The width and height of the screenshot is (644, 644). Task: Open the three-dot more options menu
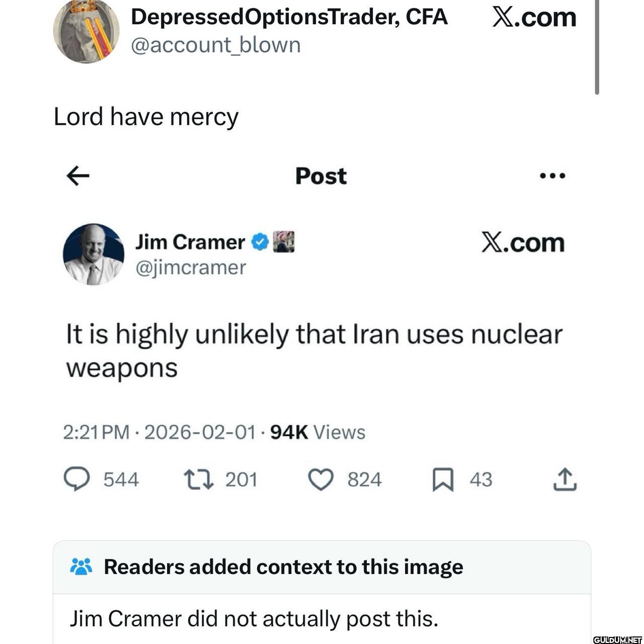click(552, 176)
